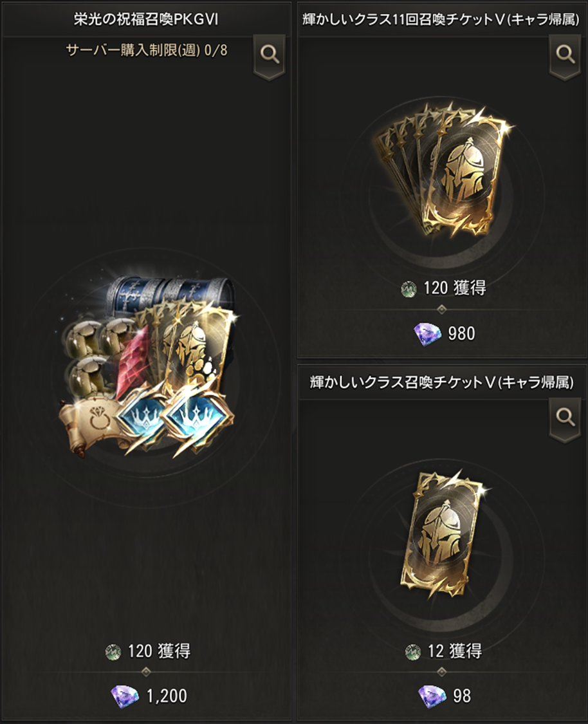Open magnifier on 栄光の祝福召喚PKGVI package
Image resolution: width=588 pixels, height=724 pixels.
(x=270, y=55)
